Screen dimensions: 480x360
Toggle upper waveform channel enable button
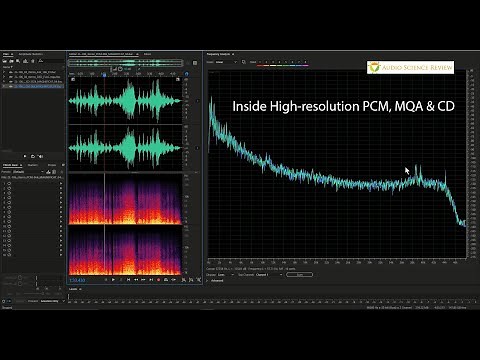pyautogui.click(x=198, y=101)
